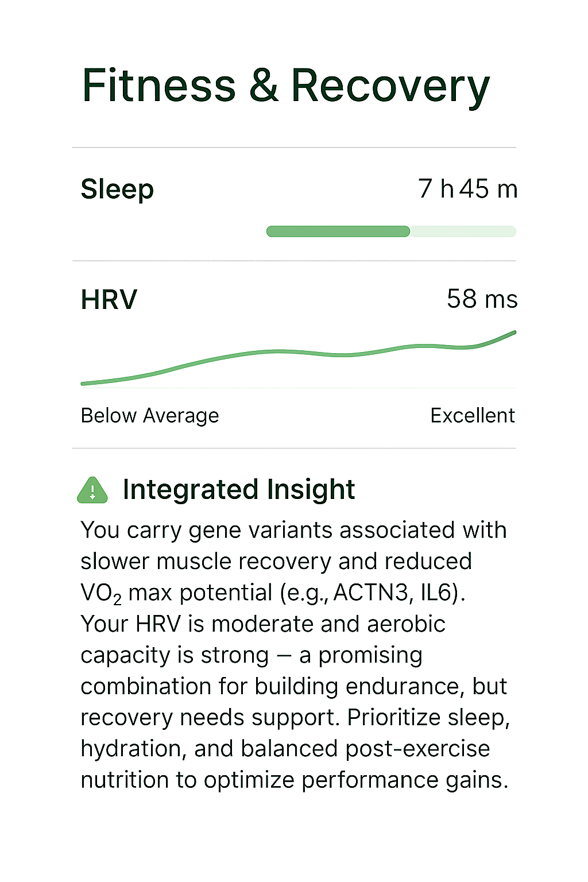Click the rising right end of the HRV line

click(x=505, y=336)
